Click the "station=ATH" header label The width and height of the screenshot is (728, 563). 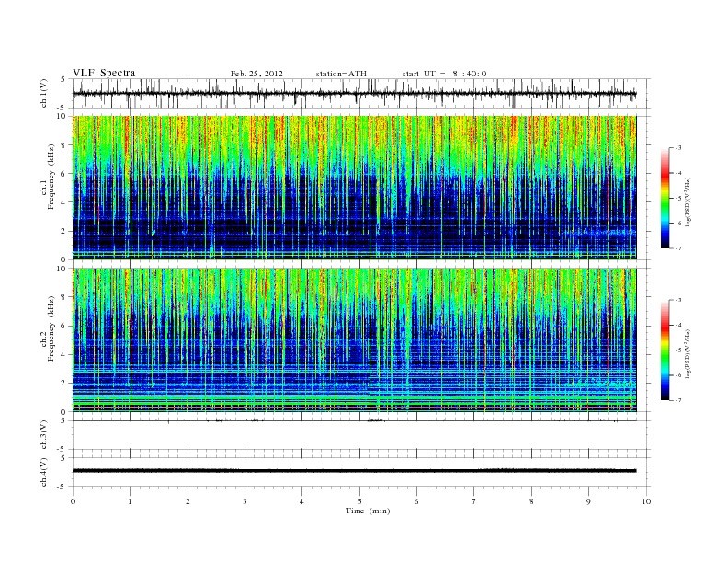click(341, 74)
